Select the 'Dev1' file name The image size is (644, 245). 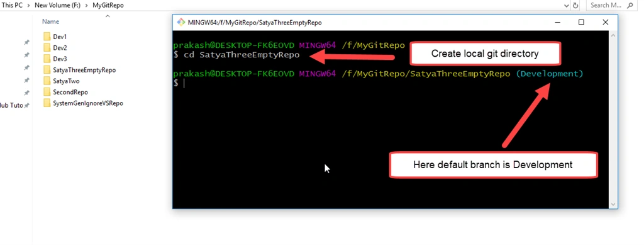(60, 37)
